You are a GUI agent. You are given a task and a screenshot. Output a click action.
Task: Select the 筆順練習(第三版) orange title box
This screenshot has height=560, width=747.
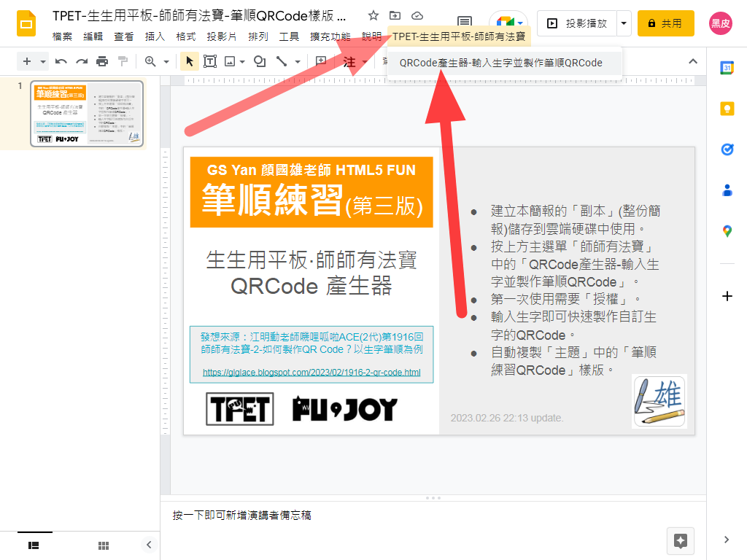click(311, 192)
